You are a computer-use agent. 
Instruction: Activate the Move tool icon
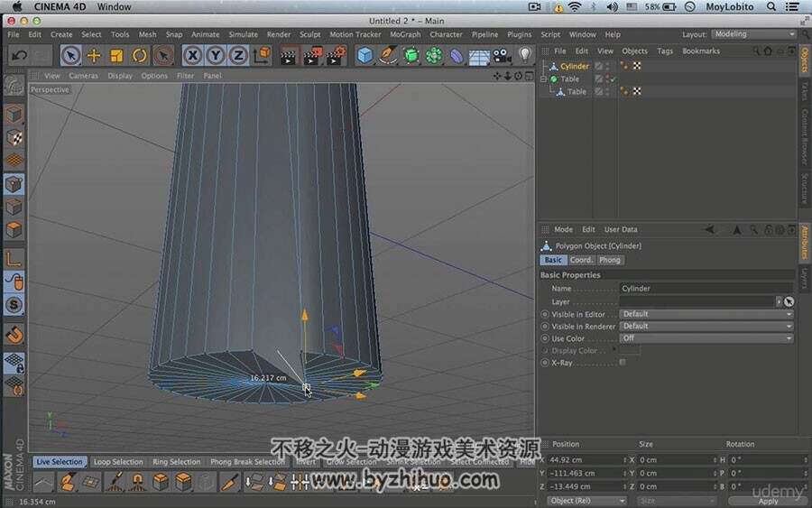tap(94, 55)
